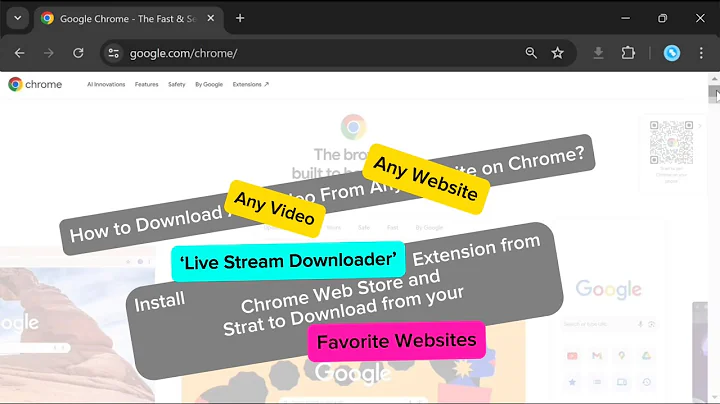Open the tab search dropdown arrow
720x404 pixels.
(18, 18)
